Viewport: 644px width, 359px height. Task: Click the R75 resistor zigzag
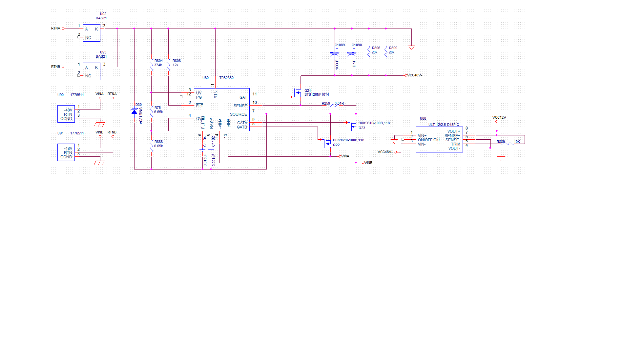point(151,112)
